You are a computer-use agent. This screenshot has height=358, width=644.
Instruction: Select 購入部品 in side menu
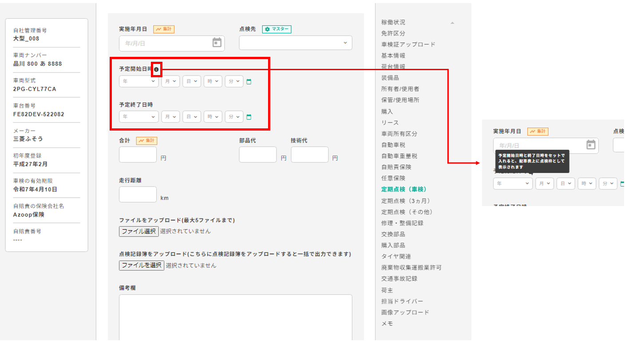click(x=393, y=245)
